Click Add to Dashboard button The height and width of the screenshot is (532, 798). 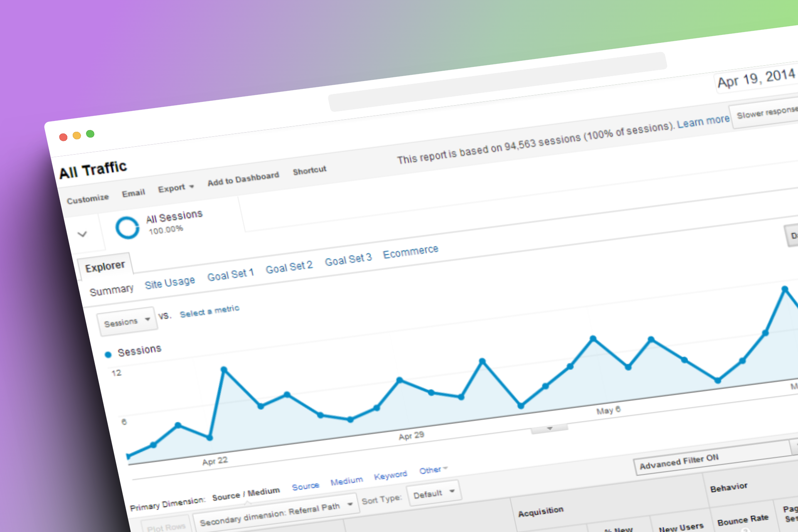[x=243, y=179]
